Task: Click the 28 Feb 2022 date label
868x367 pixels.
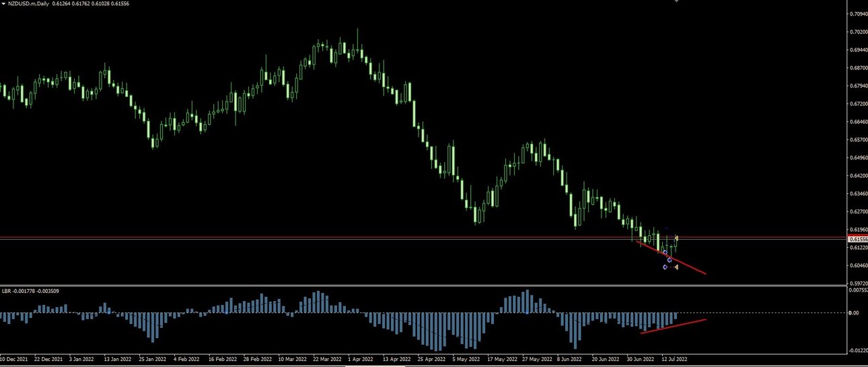Action: (x=258, y=360)
